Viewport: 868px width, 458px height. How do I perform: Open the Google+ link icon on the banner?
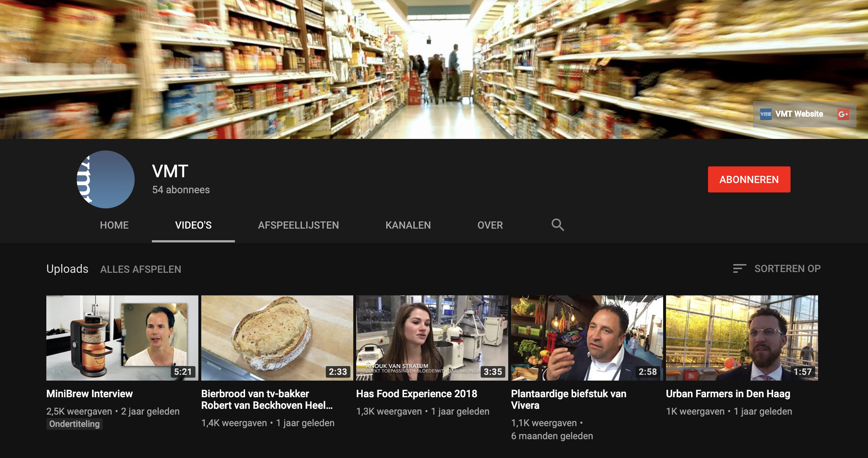point(843,114)
